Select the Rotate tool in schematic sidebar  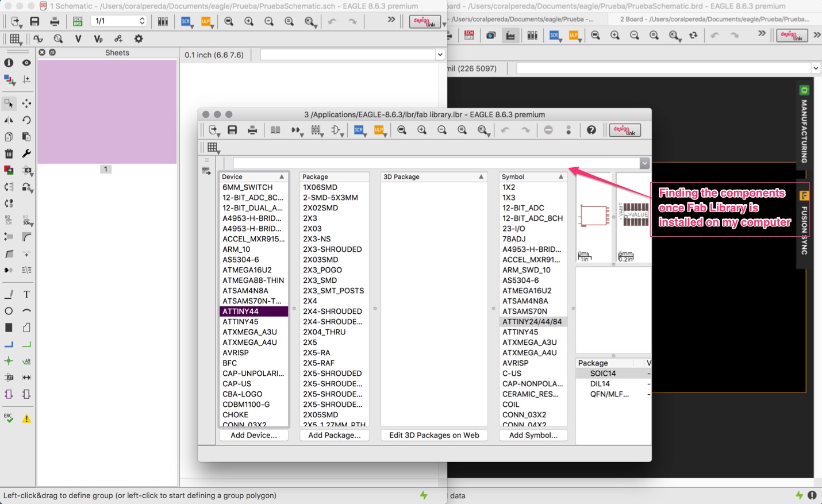tap(26, 120)
